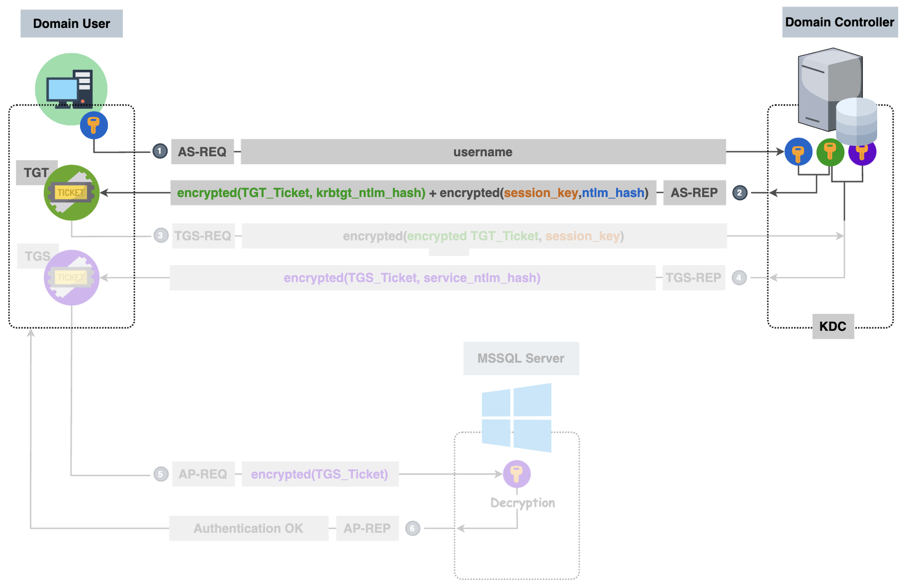Image resolution: width=904 pixels, height=588 pixels.
Task: Click the AS-REQ label box
Action: coord(202,152)
